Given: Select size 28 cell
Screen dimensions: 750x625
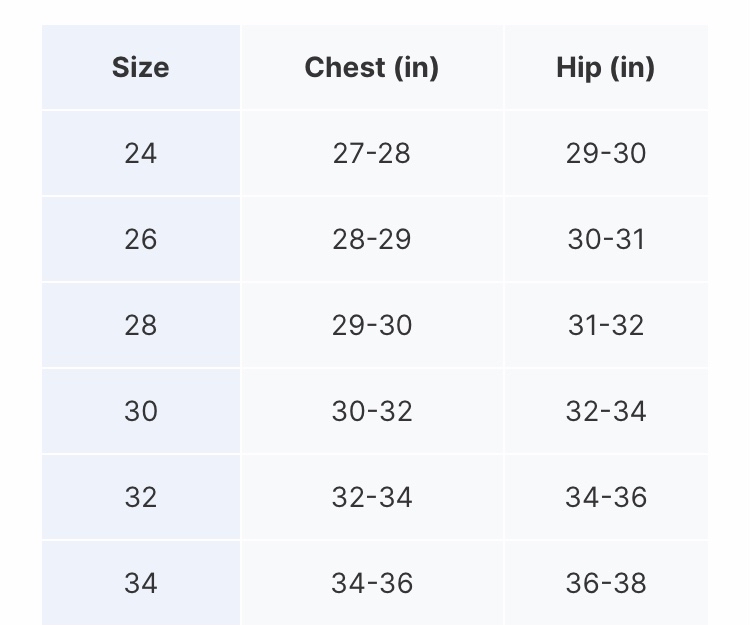Looking at the screenshot, I should point(141,325).
